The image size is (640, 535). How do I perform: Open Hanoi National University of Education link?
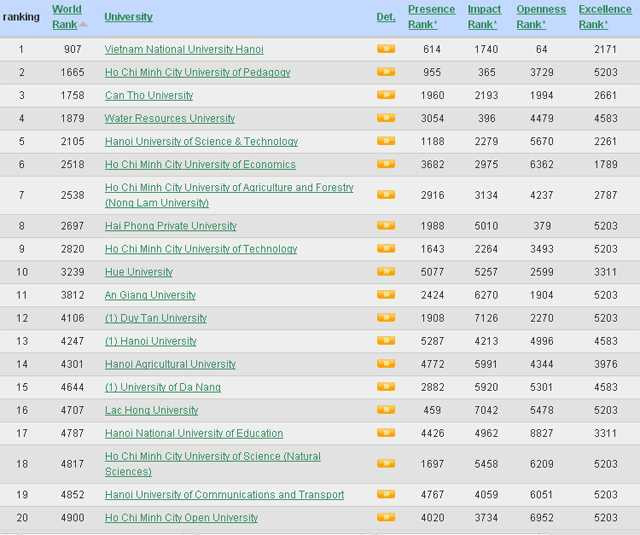point(193,433)
